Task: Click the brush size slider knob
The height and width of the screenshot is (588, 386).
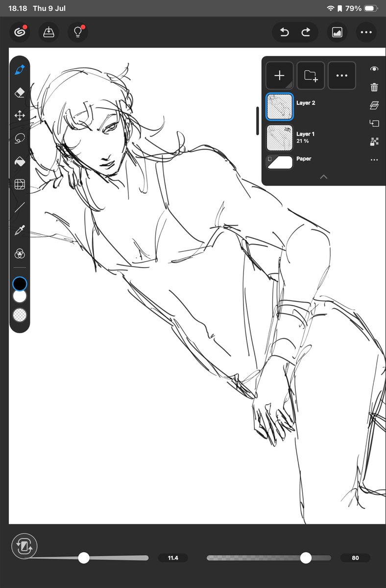Action: click(84, 558)
